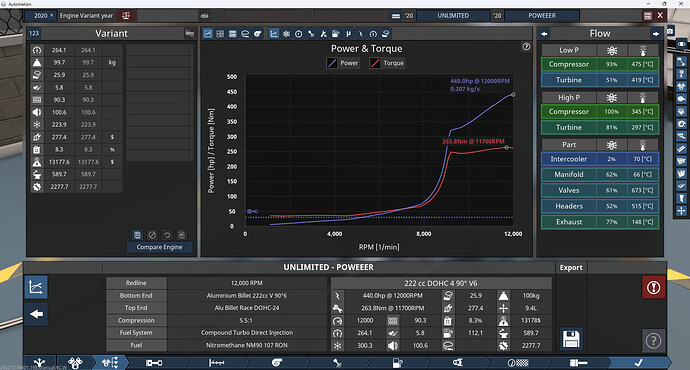Image resolution: width=690 pixels, height=370 pixels.
Task: Click the conrod icon in graph toolbar
Action: pyautogui.click(x=311, y=33)
